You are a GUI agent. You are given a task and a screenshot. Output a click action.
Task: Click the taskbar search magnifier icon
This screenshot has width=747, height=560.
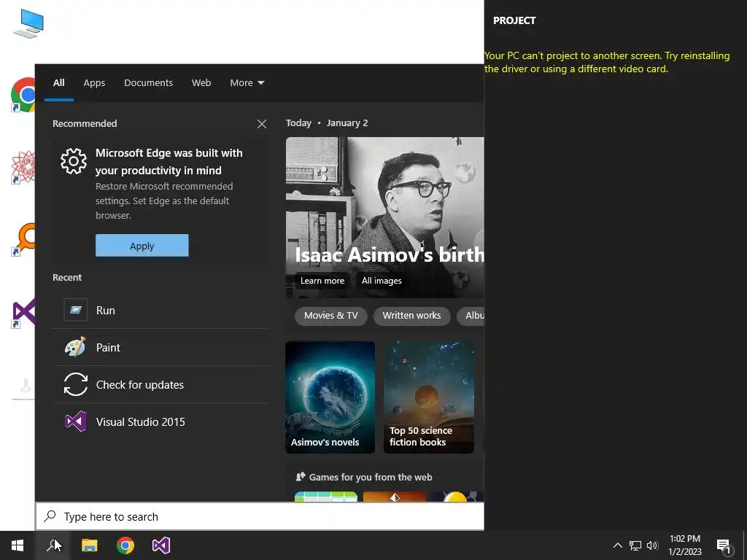coord(53,545)
